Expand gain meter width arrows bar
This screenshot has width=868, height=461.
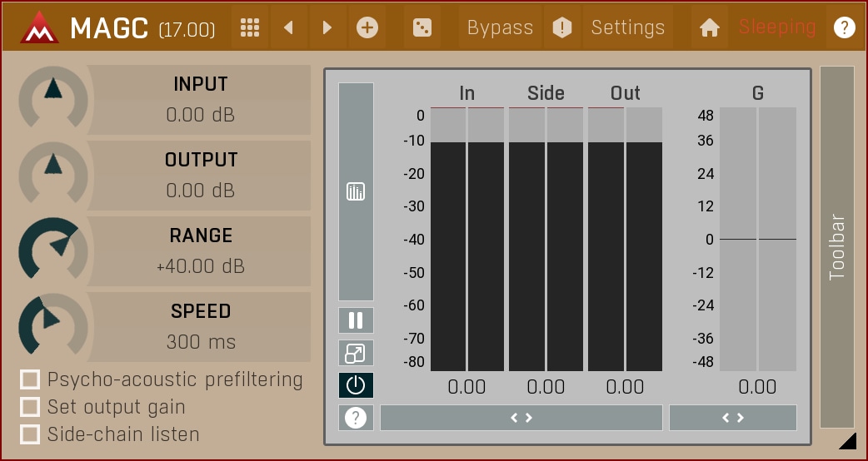pos(732,418)
